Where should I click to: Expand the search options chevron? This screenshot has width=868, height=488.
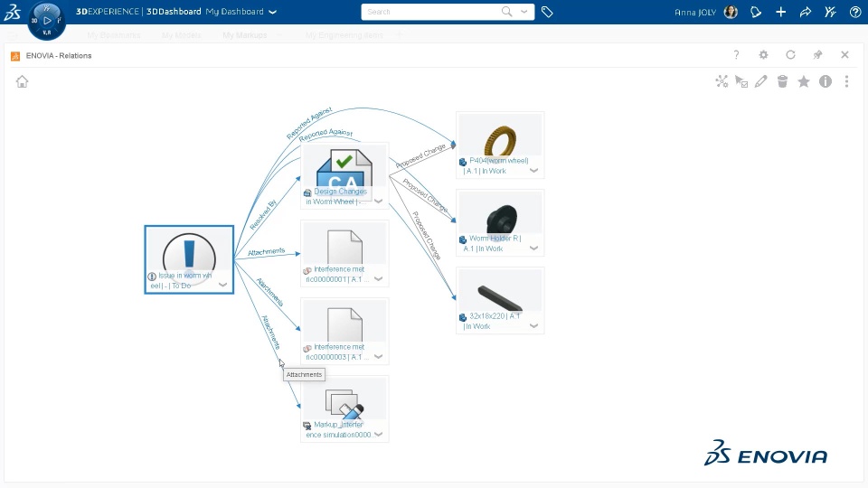[x=524, y=12]
